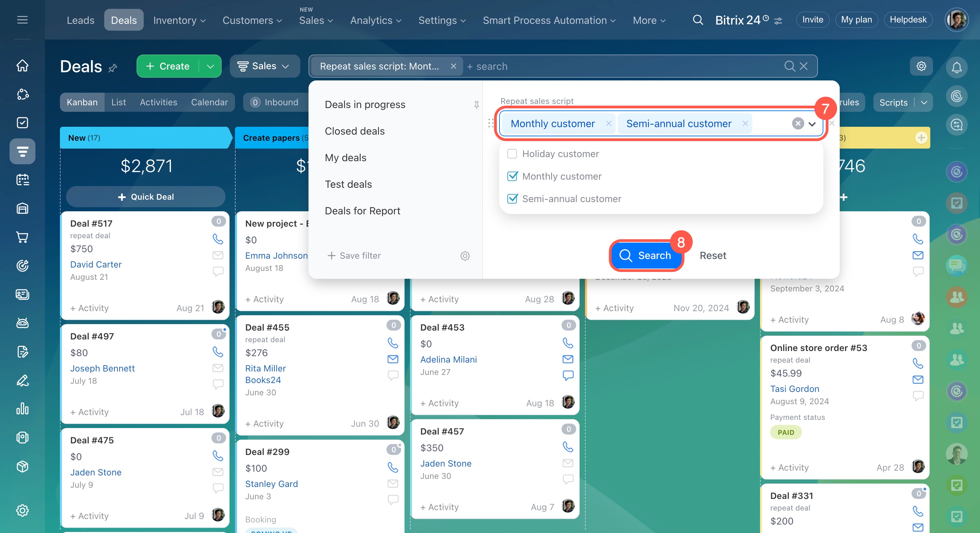This screenshot has height=533, width=980.
Task: Click the phone icon on Deal #517
Action: [x=218, y=239]
